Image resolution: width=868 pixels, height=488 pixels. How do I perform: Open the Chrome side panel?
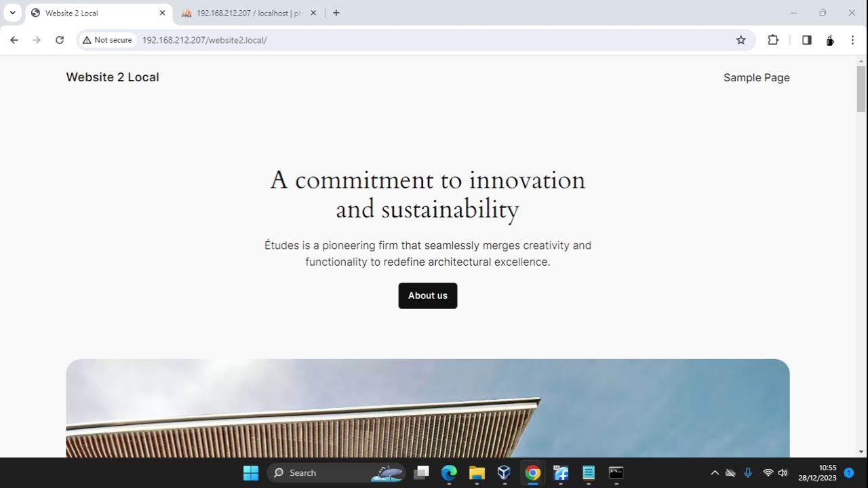[x=807, y=40]
